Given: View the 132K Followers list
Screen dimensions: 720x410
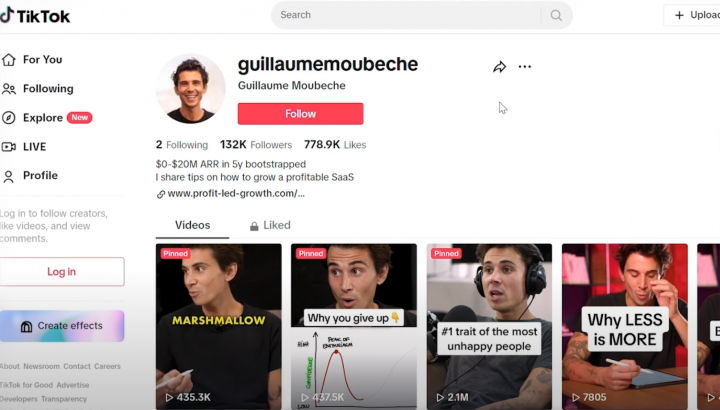Looking at the screenshot, I should 256,145.
